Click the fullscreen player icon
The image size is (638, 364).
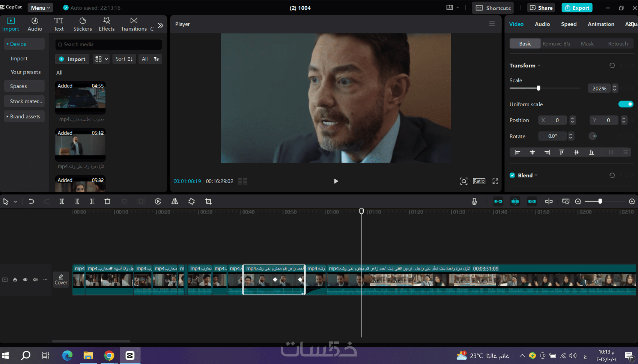point(495,181)
